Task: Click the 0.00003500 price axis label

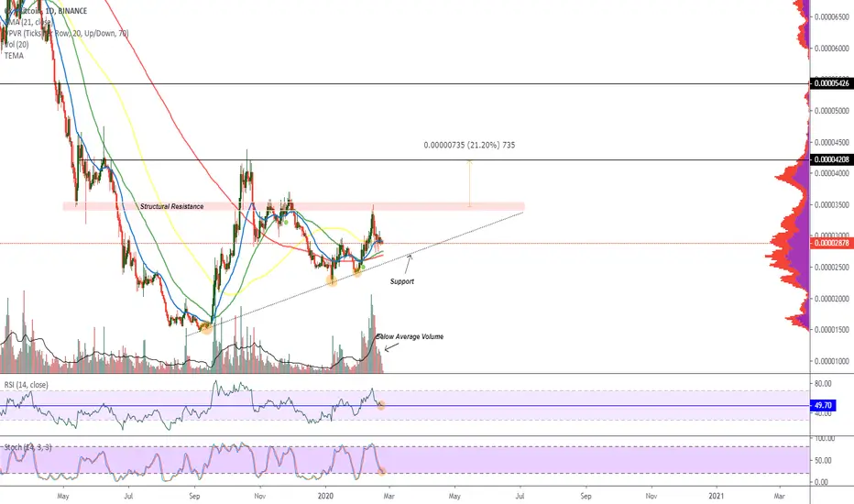Action: point(832,205)
